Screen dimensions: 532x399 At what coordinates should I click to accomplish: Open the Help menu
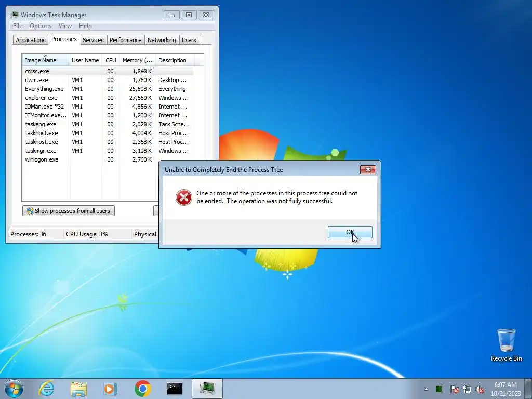(x=85, y=26)
